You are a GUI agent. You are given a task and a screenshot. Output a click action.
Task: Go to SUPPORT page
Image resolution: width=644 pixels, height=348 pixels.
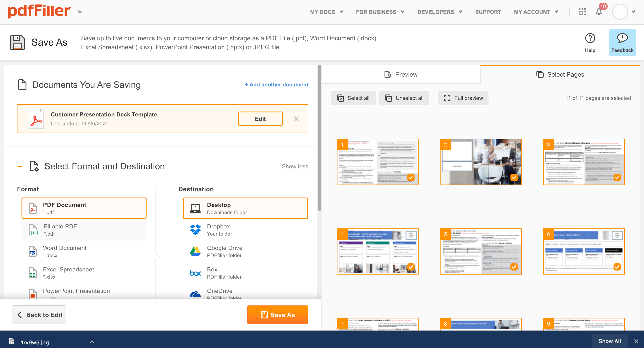pyautogui.click(x=488, y=12)
